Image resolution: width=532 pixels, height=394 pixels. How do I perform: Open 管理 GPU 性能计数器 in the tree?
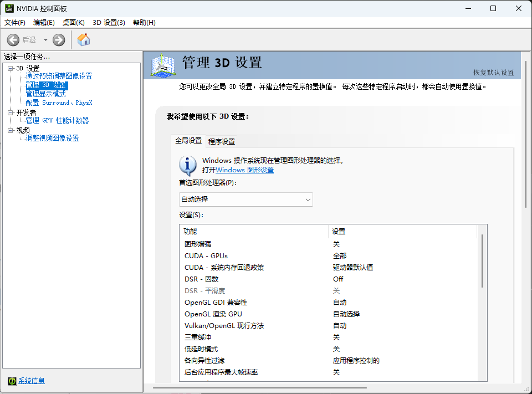click(x=57, y=120)
